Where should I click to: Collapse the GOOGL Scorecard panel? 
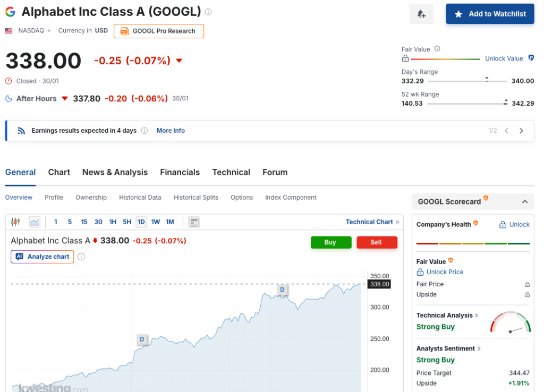tap(524, 202)
